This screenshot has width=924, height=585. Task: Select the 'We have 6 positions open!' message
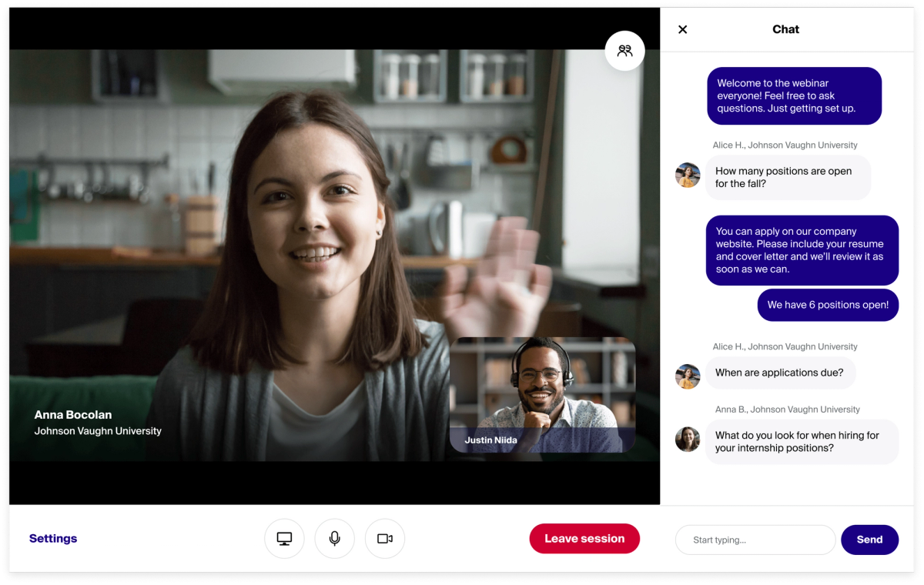click(828, 305)
